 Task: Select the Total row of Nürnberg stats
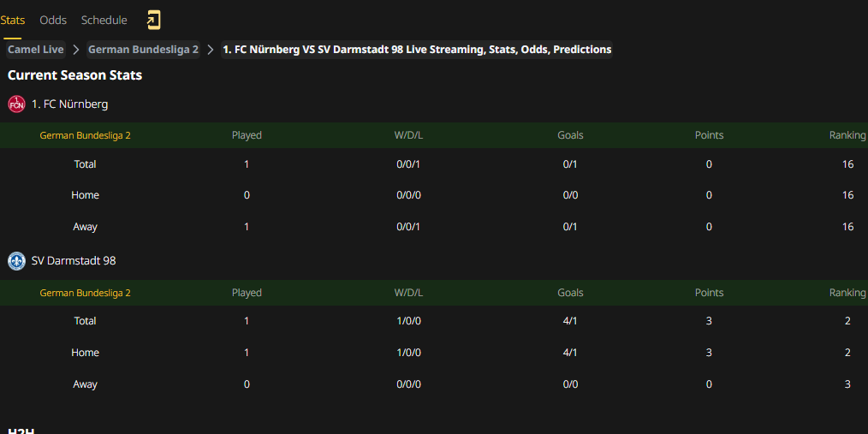pyautogui.click(x=434, y=164)
